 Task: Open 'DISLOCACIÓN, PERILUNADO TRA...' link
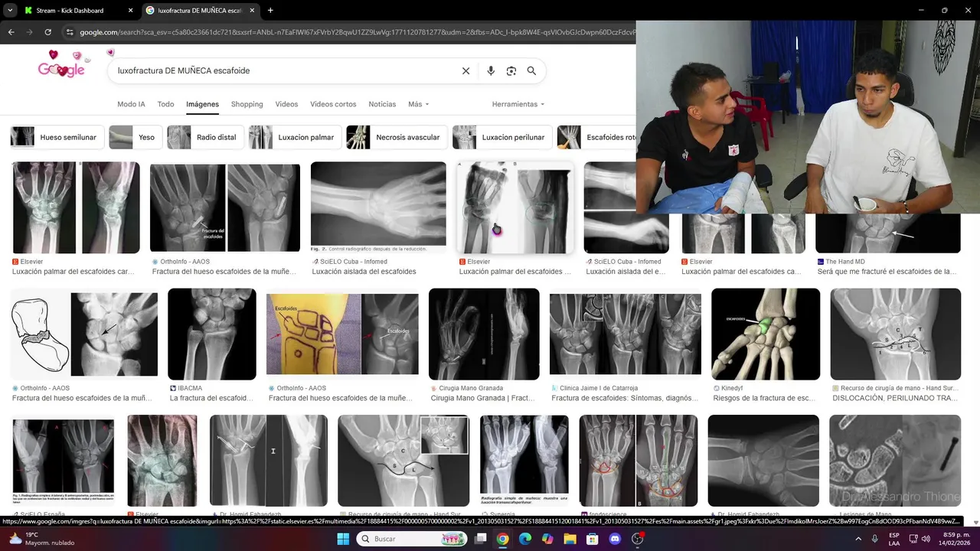(895, 398)
